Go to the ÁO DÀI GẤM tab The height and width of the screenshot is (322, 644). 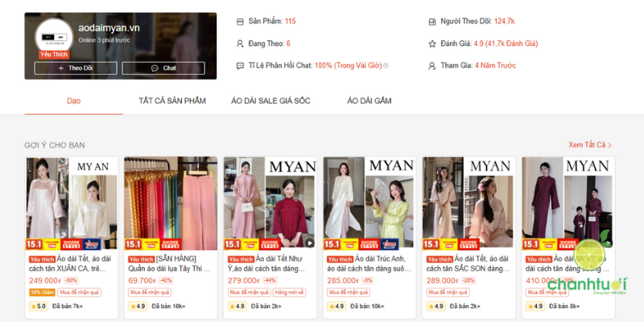[x=369, y=101]
